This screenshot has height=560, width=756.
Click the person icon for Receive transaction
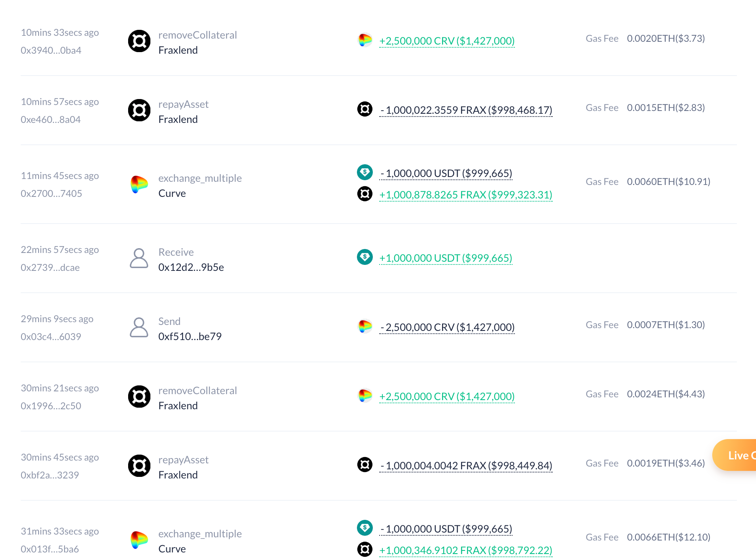coord(139,259)
